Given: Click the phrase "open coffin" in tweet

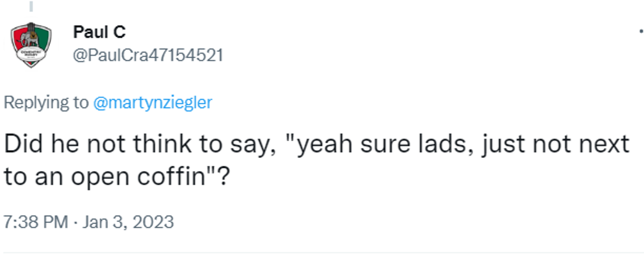Looking at the screenshot, I should [138, 177].
